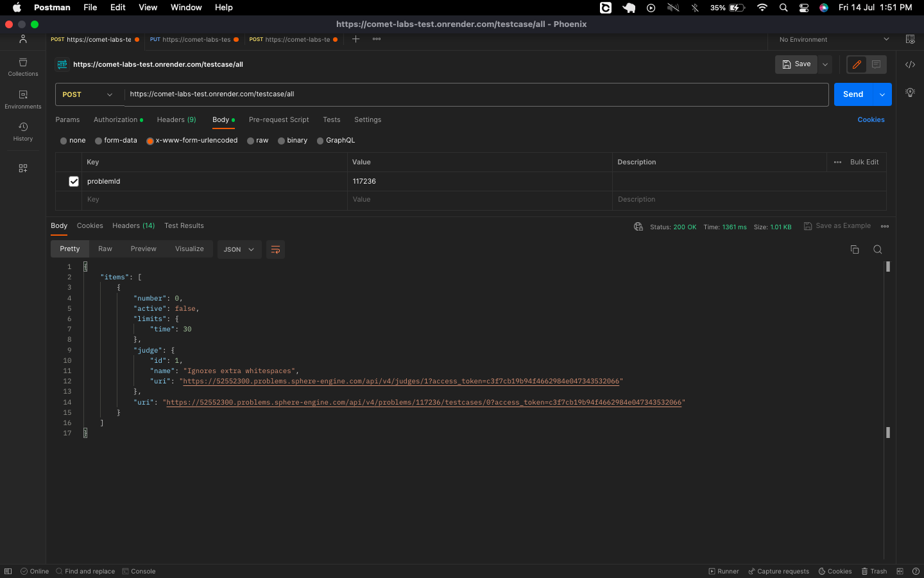Open the Save options dropdown arrow

(x=825, y=64)
